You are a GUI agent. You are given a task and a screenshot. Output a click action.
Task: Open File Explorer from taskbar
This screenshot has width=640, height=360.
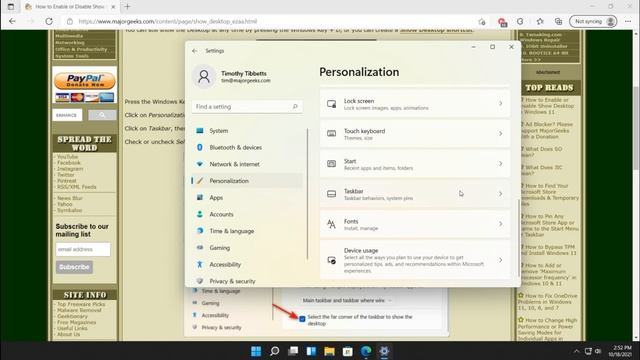tap(329, 351)
